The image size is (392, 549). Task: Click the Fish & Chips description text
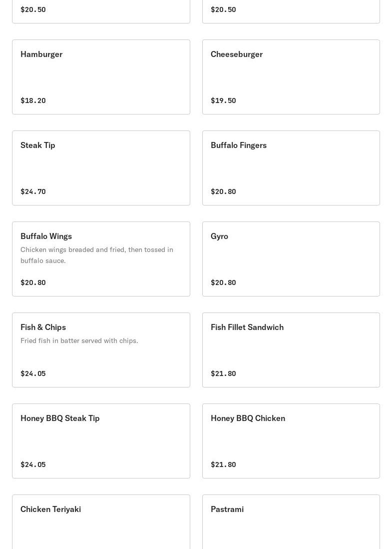coord(79,340)
